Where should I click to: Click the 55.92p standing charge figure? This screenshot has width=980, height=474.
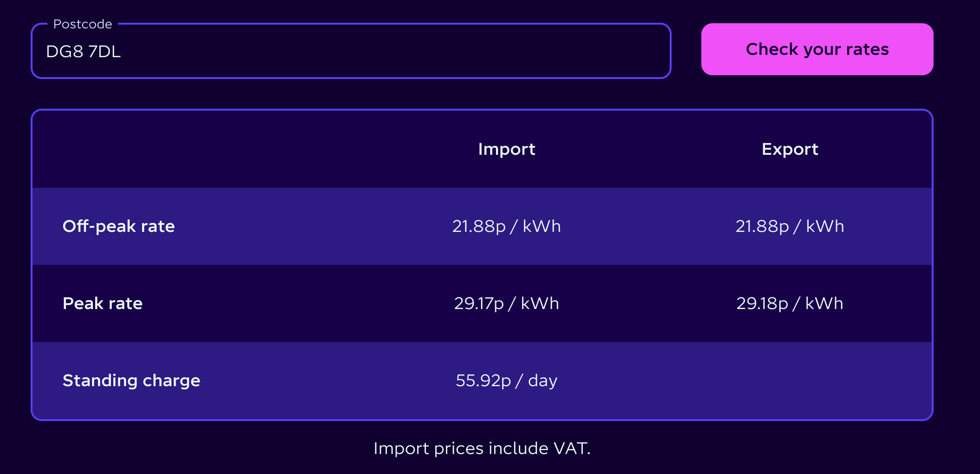click(x=483, y=381)
